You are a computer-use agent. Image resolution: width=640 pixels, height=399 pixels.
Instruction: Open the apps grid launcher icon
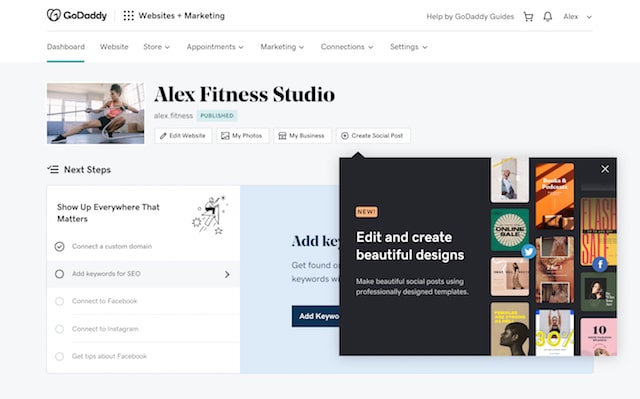pos(129,16)
